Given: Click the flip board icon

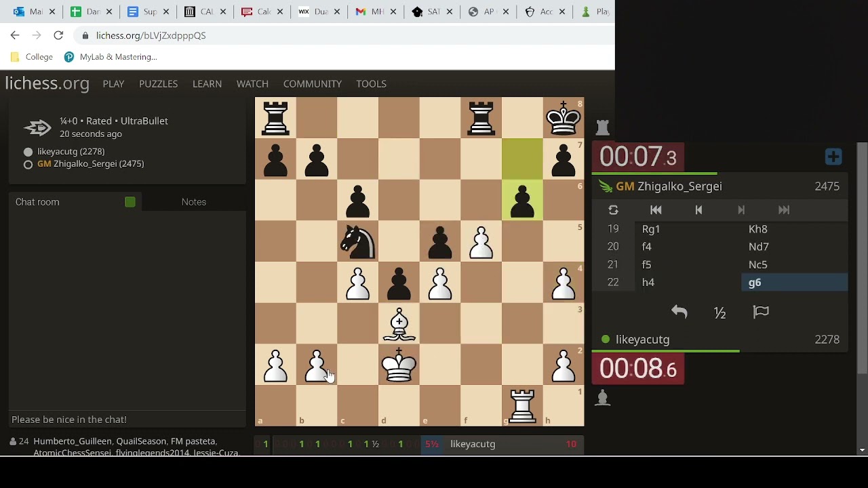Looking at the screenshot, I should pyautogui.click(x=613, y=210).
